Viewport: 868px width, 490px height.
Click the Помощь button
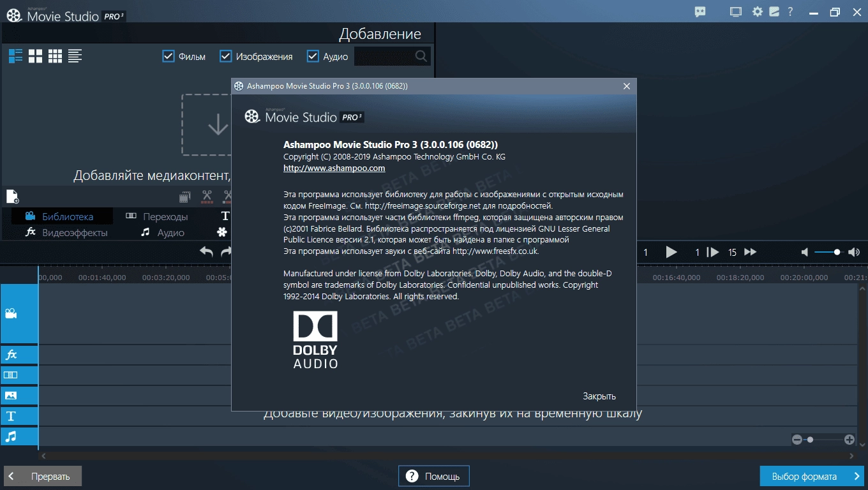pos(434,476)
